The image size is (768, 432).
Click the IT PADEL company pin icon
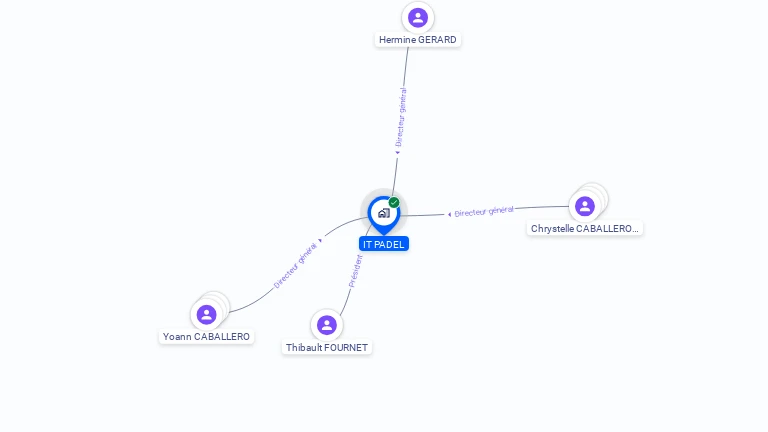click(384, 215)
